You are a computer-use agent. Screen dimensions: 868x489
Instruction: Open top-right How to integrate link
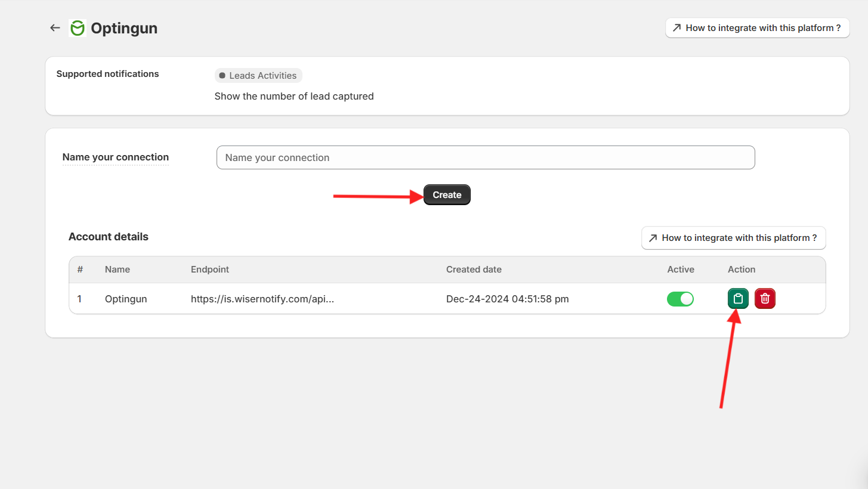[x=757, y=28]
